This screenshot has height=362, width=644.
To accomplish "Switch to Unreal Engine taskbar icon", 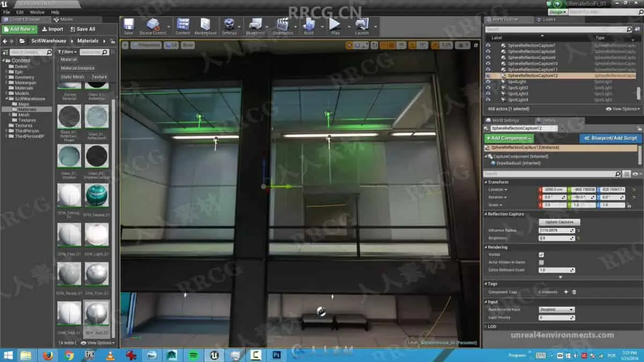I will [215, 355].
